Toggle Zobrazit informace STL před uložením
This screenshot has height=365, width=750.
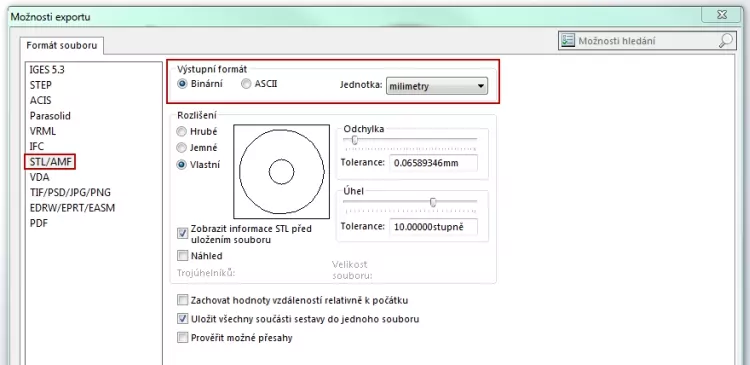click(x=182, y=233)
